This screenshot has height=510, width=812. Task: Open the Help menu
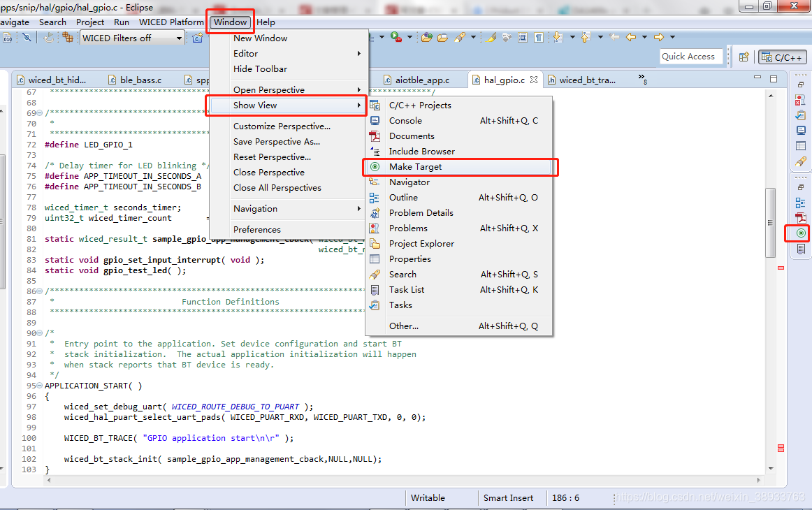click(x=266, y=22)
